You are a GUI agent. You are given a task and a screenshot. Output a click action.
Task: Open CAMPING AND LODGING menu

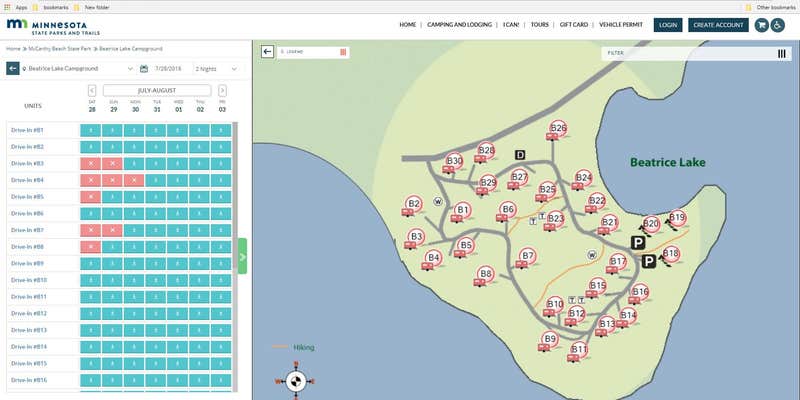click(x=459, y=24)
